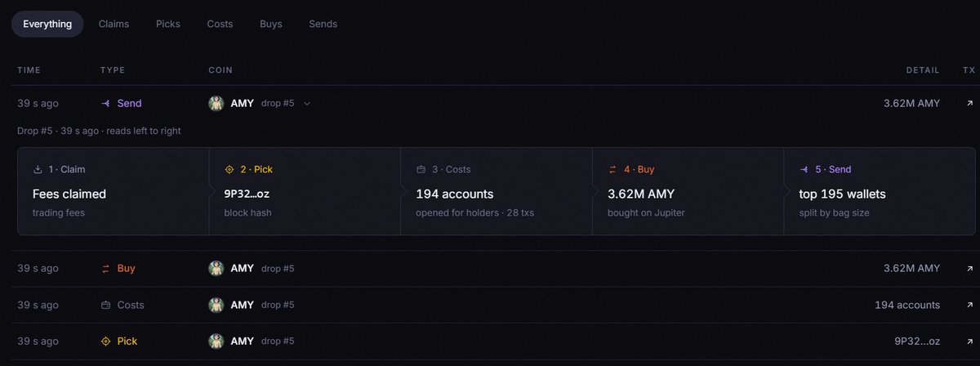Click the drop #5 label in Pick row
980x366 pixels.
tap(278, 341)
